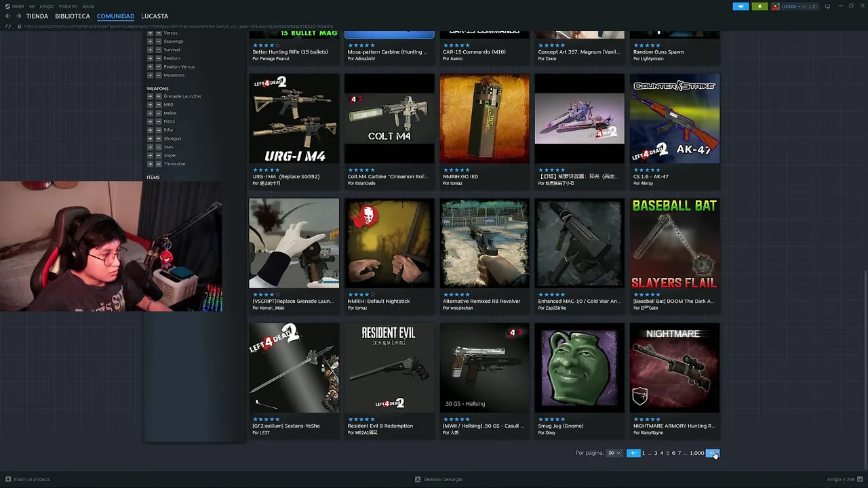Screen dimensions: 868x488
Task: Exclude the Melee tag with its minus
Action: coord(158,113)
